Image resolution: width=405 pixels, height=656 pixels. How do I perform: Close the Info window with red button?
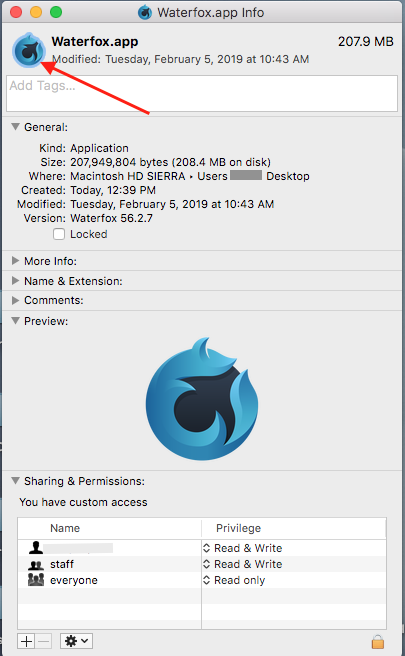tap(16, 12)
